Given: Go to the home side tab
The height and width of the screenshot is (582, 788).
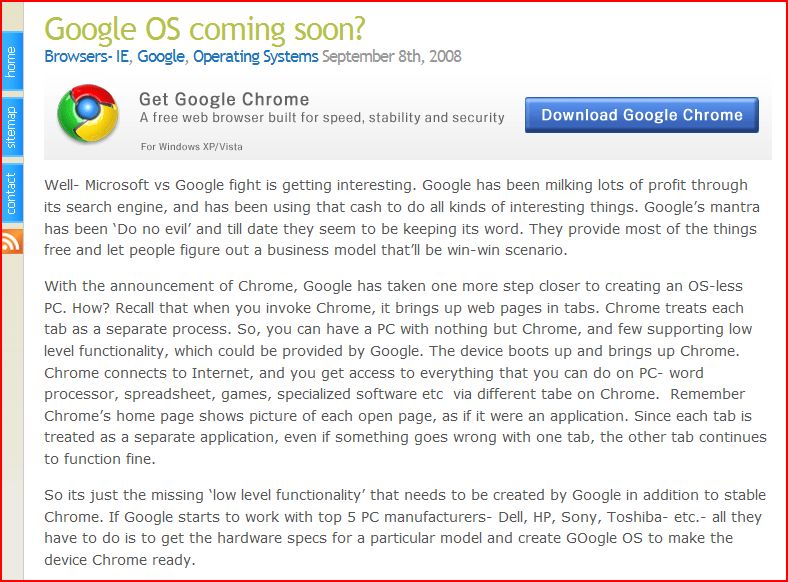Looking at the screenshot, I should [x=12, y=62].
